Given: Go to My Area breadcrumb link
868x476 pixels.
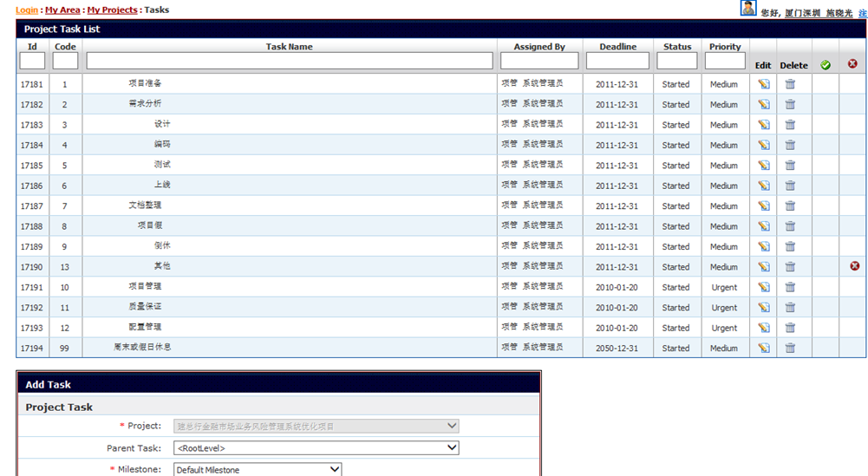Looking at the screenshot, I should 62,10.
